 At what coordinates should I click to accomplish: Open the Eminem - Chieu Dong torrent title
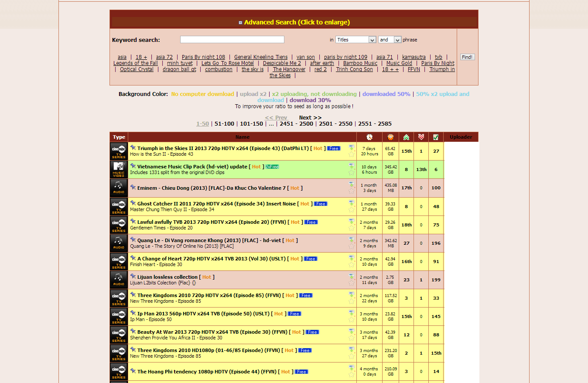click(x=212, y=188)
